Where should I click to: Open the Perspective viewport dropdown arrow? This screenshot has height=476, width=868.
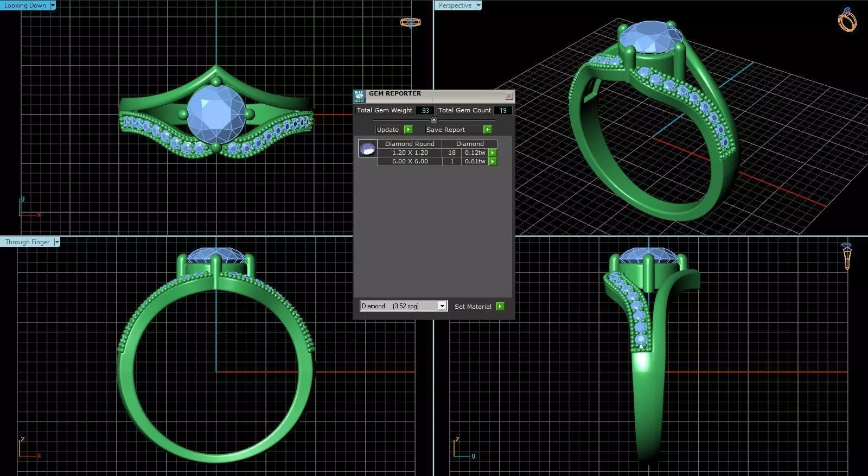[478, 5]
